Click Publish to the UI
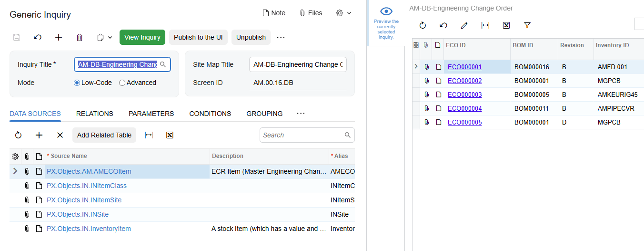Viewport: 644px width, 251px height. (198, 37)
